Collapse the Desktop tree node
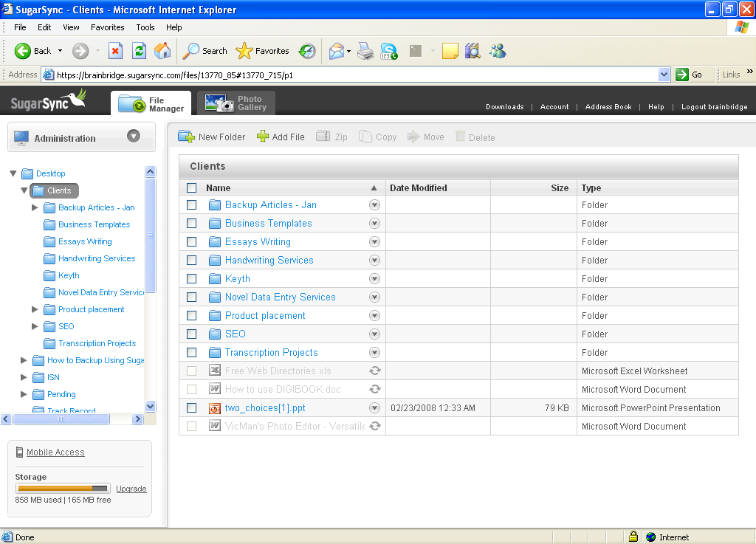The height and width of the screenshot is (544, 756). pos(13,173)
